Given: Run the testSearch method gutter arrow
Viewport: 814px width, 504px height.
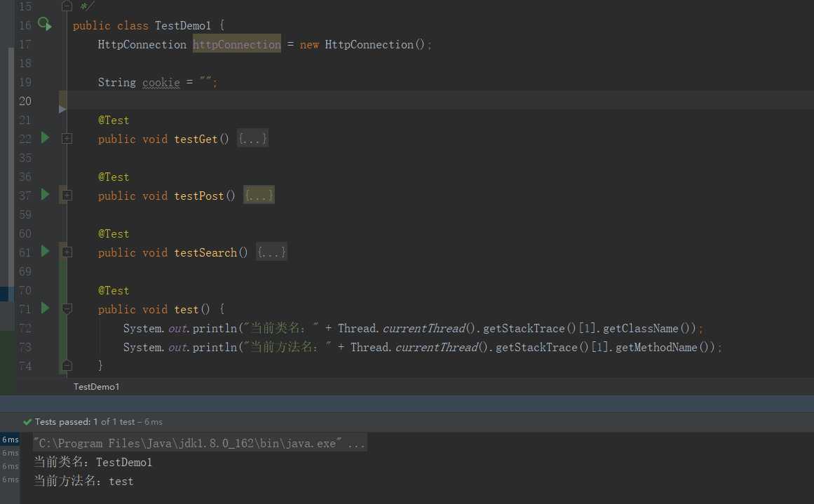Looking at the screenshot, I should (45, 251).
